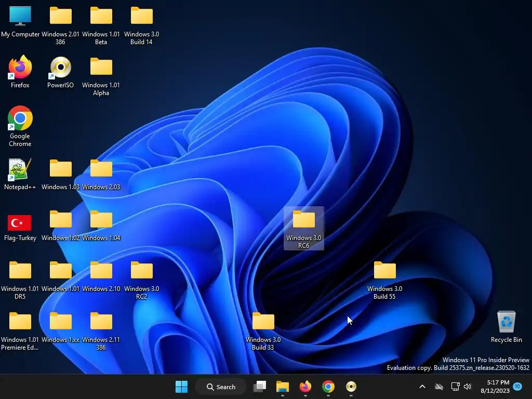Image resolution: width=532 pixels, height=399 pixels.
Task: Click the OneDrive cloud tray icon
Action: (x=439, y=387)
